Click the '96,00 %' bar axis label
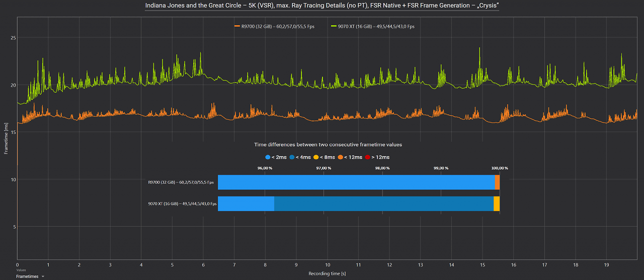The image size is (644, 280). point(265,168)
